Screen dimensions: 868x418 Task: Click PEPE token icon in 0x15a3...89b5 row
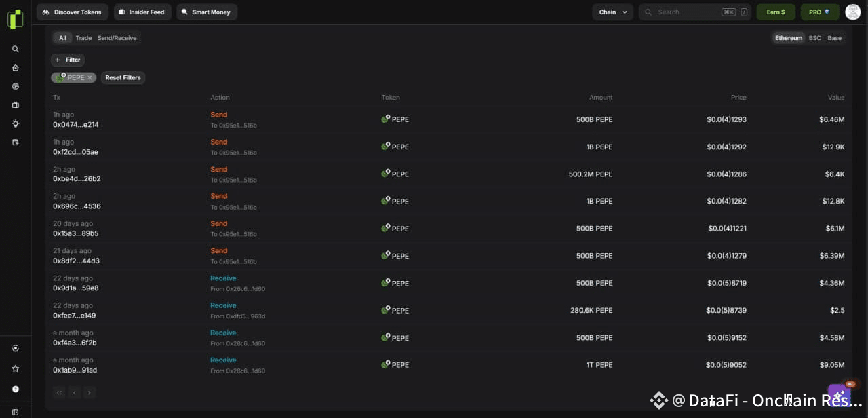385,228
